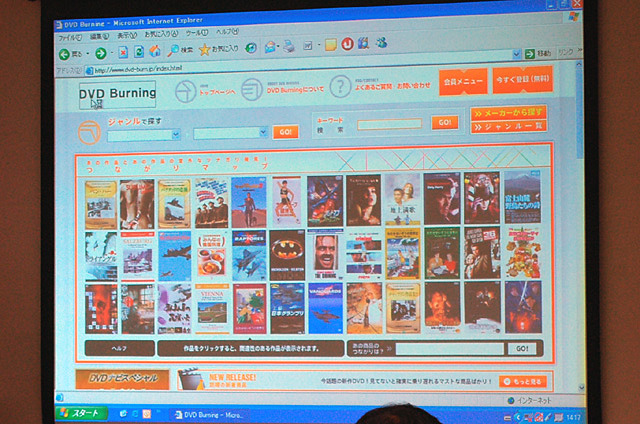Click the connection search input field

(x=449, y=349)
